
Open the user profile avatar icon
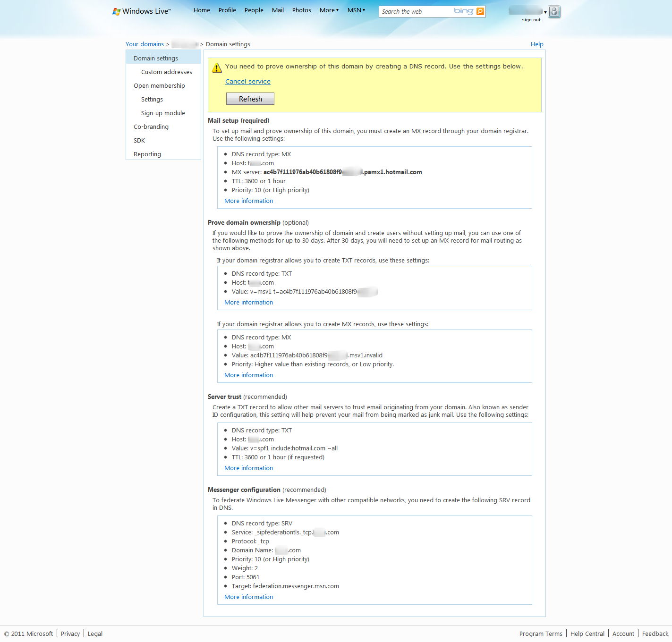554,12
